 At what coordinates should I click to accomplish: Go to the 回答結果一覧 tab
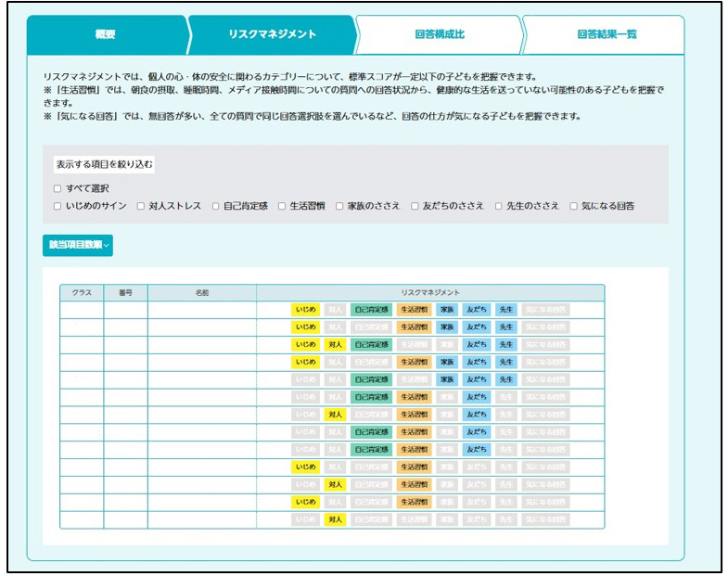click(x=606, y=34)
